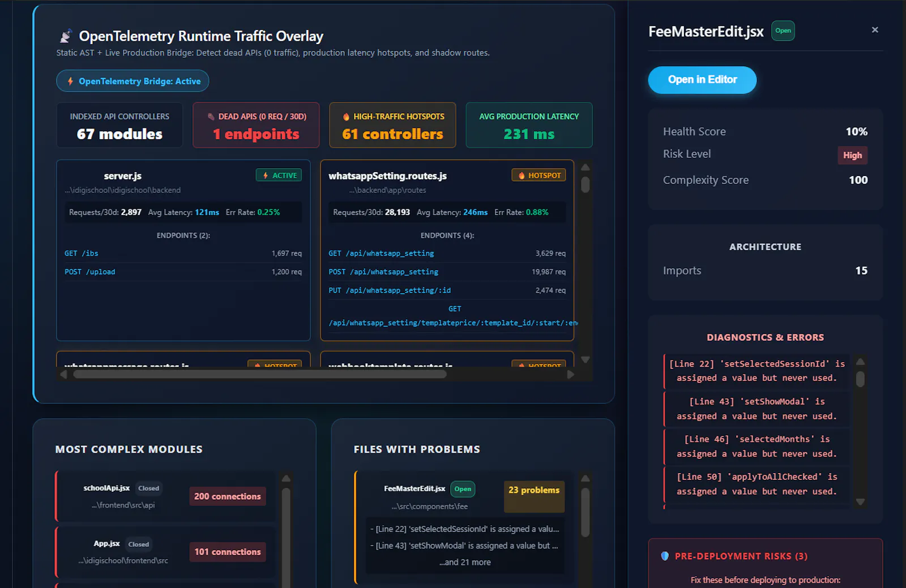The width and height of the screenshot is (906, 588).
Task: Click the flame icon in whatsappSetting HOTSPOT badge
Action: click(522, 175)
